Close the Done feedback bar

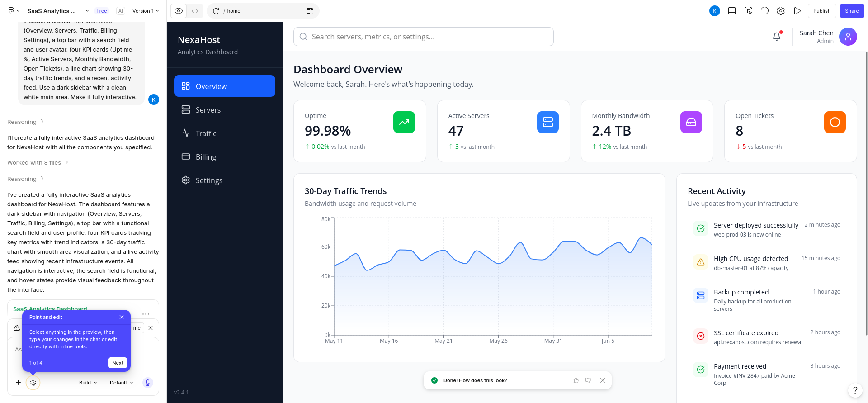point(603,380)
